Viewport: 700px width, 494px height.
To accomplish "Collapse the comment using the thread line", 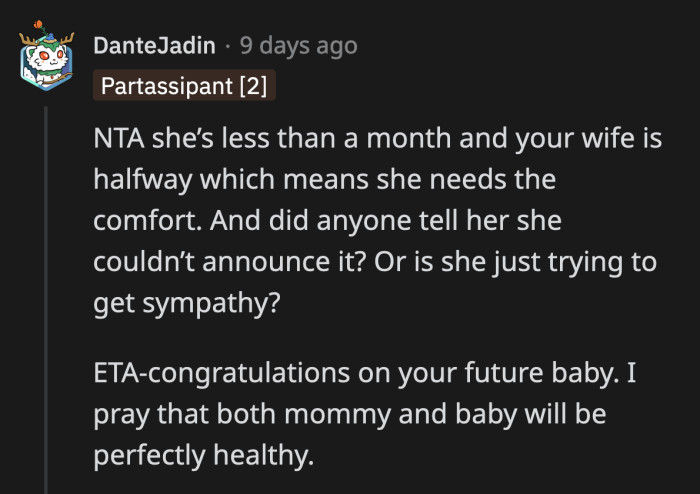I will coord(47,300).
